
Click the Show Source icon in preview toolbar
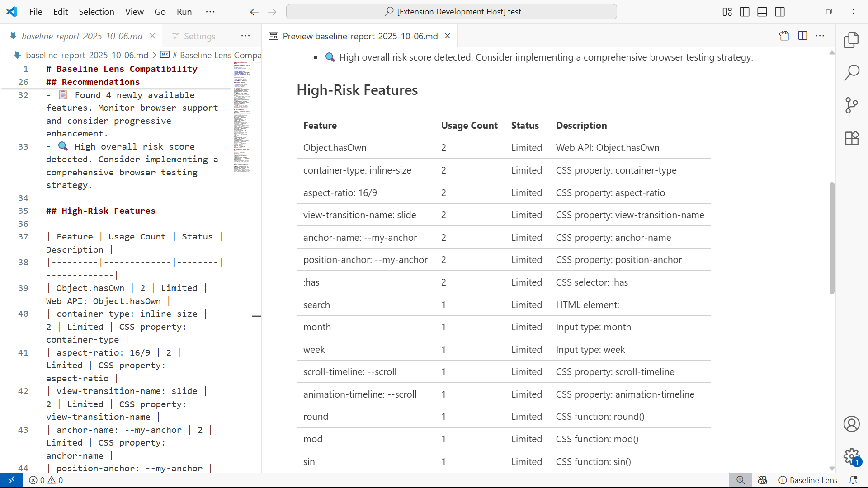coord(784,36)
